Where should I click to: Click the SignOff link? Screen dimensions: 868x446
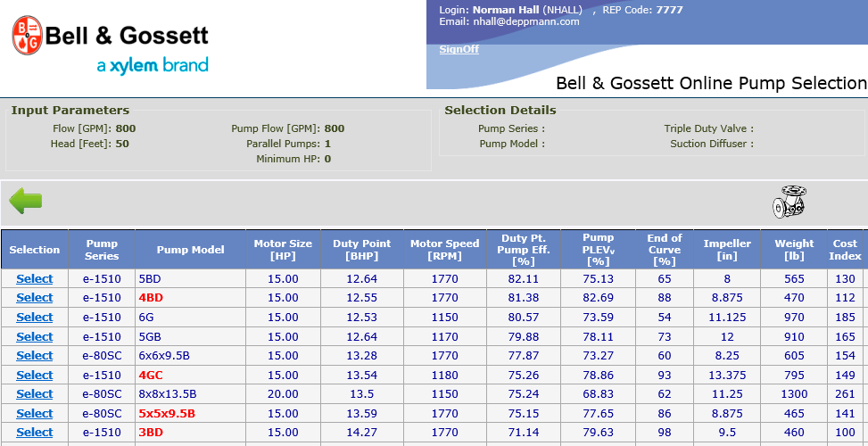click(459, 49)
